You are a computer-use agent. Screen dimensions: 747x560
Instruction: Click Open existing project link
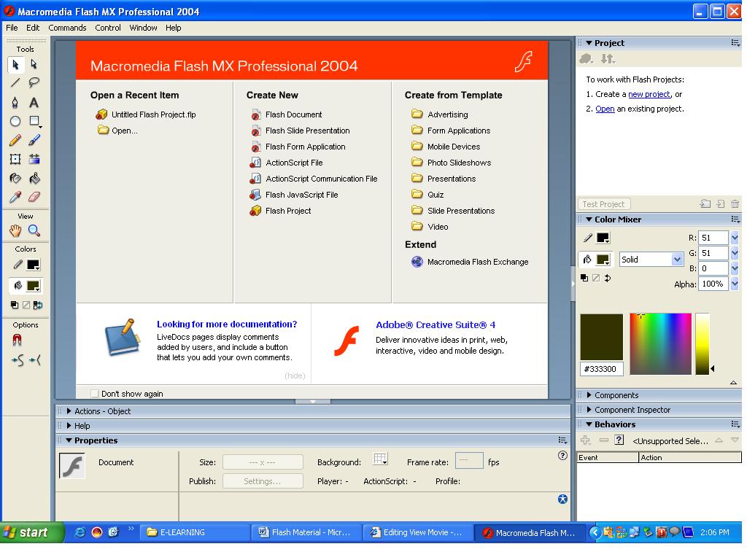click(x=605, y=109)
